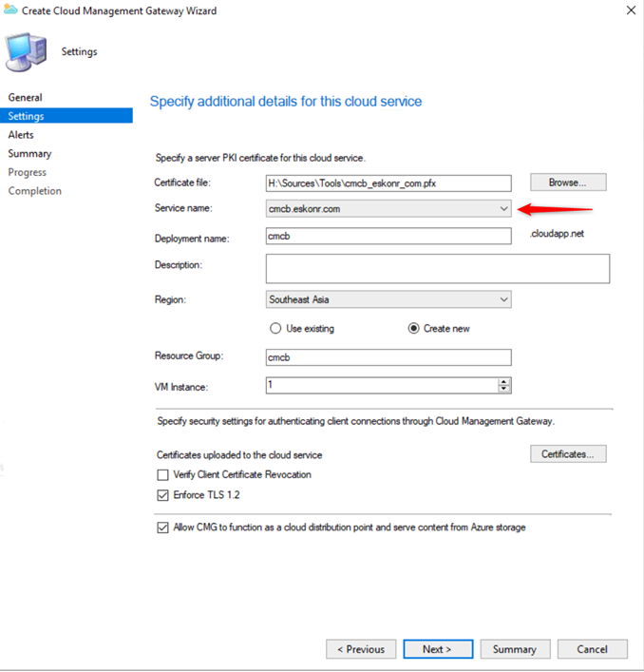Open the Region dropdown showing Southeast Asia
This screenshot has width=644, height=672.
[x=503, y=299]
